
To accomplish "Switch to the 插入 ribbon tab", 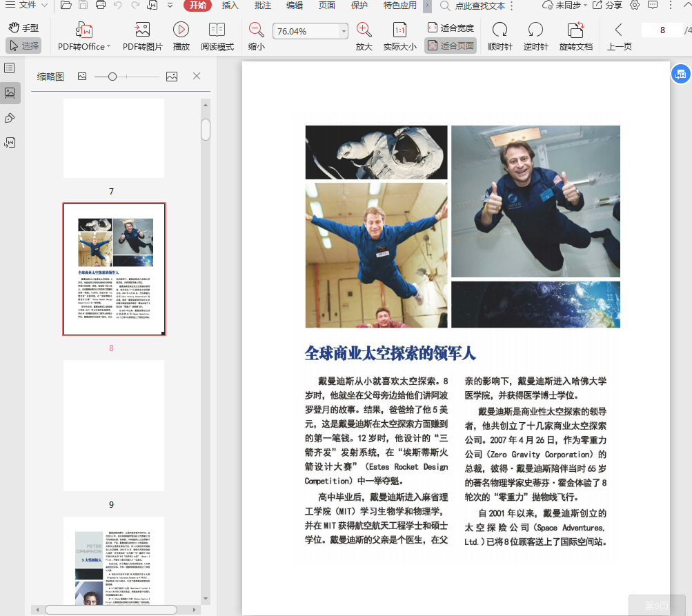I will point(230,6).
